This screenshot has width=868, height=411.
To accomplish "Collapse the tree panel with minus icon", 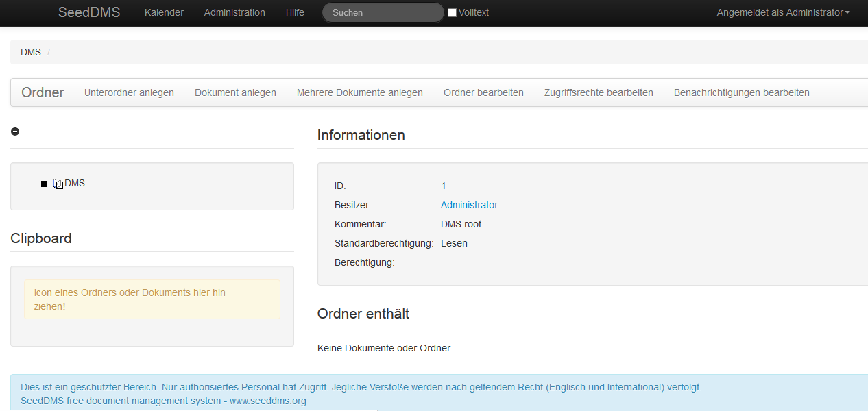I will point(15,132).
